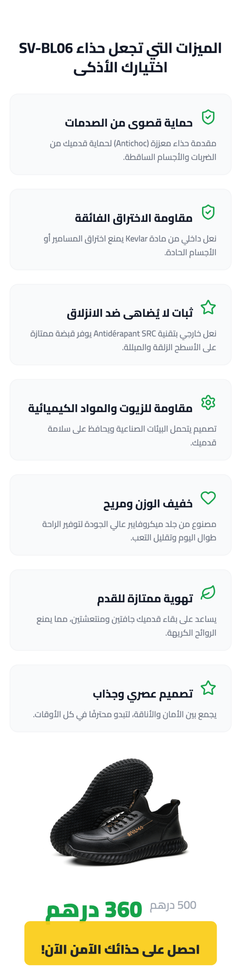Click the heading مقاومة للزيوت والمواد الكيميائية

110,409
